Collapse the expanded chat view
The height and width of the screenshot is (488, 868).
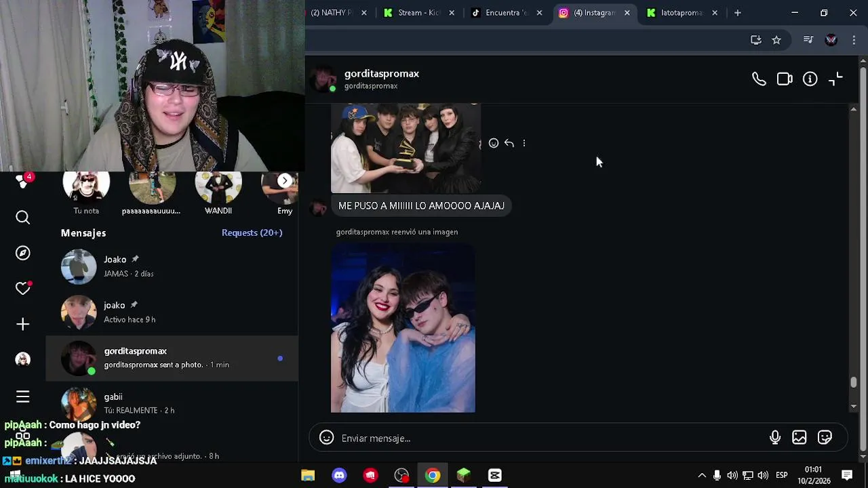click(x=835, y=79)
